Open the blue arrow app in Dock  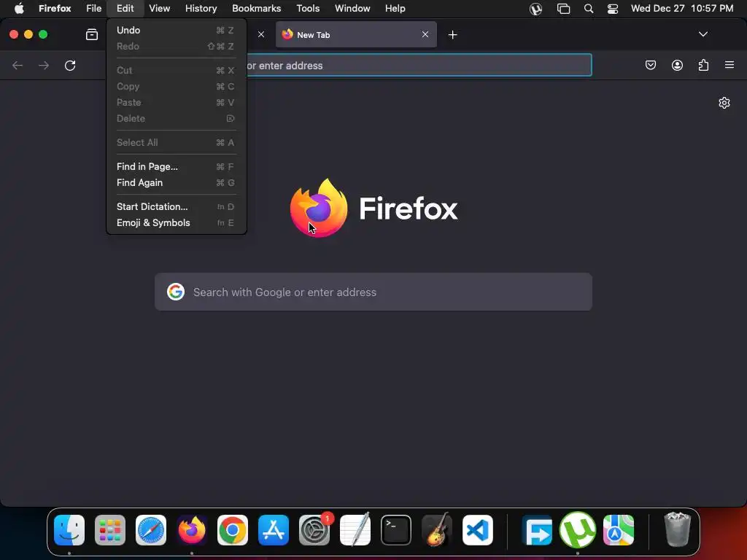[x=537, y=530]
